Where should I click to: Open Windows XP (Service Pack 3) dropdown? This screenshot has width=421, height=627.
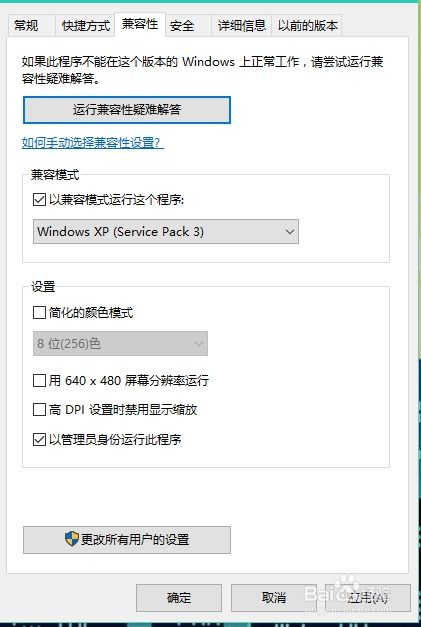click(166, 231)
